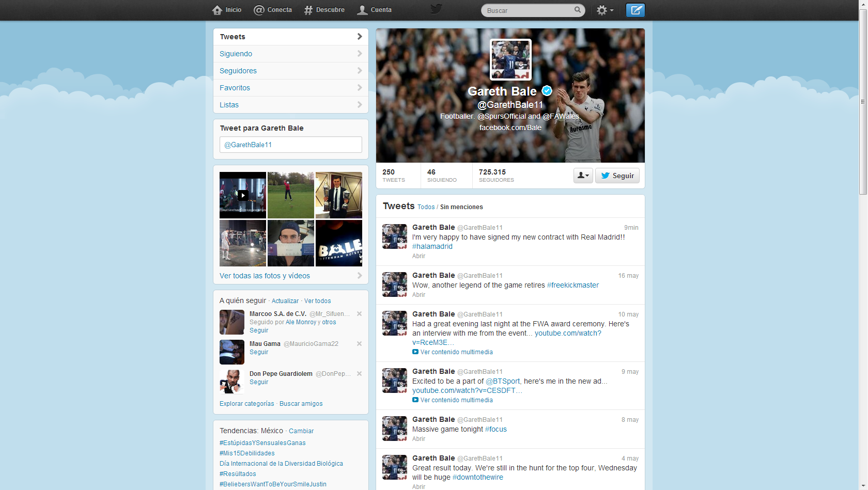
Task: Open facebook.com/Bale profile link
Action: point(510,128)
